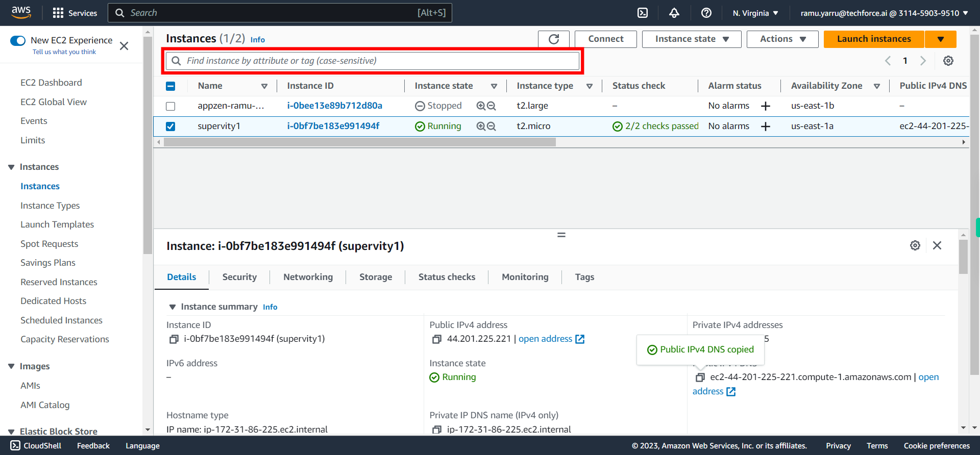The width and height of the screenshot is (980, 455).
Task: Add alarm for supervity1 instance
Action: [766, 127]
